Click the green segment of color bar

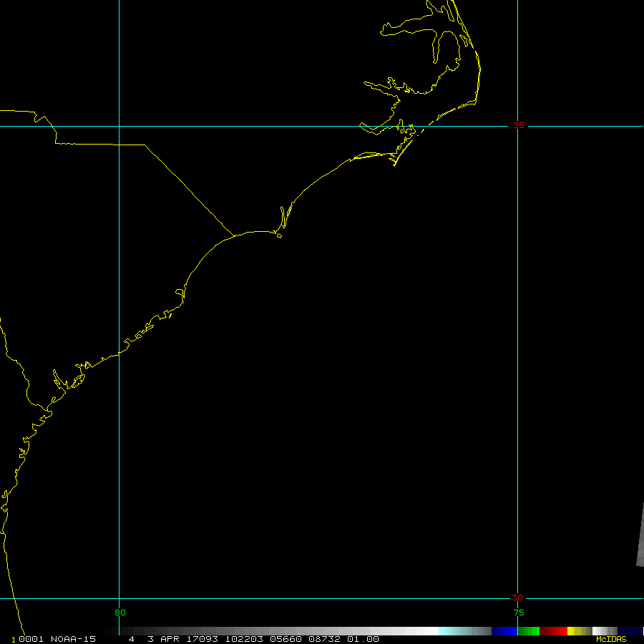click(x=528, y=631)
